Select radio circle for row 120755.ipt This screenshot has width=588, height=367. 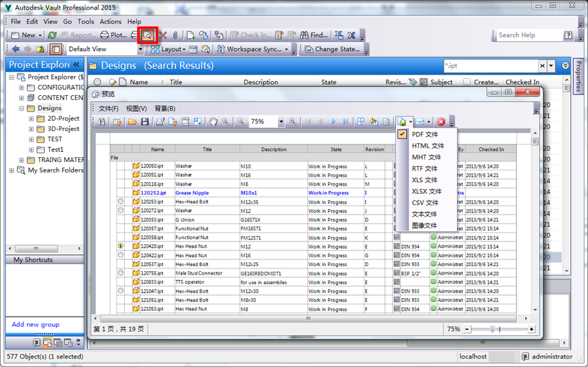pos(120,273)
